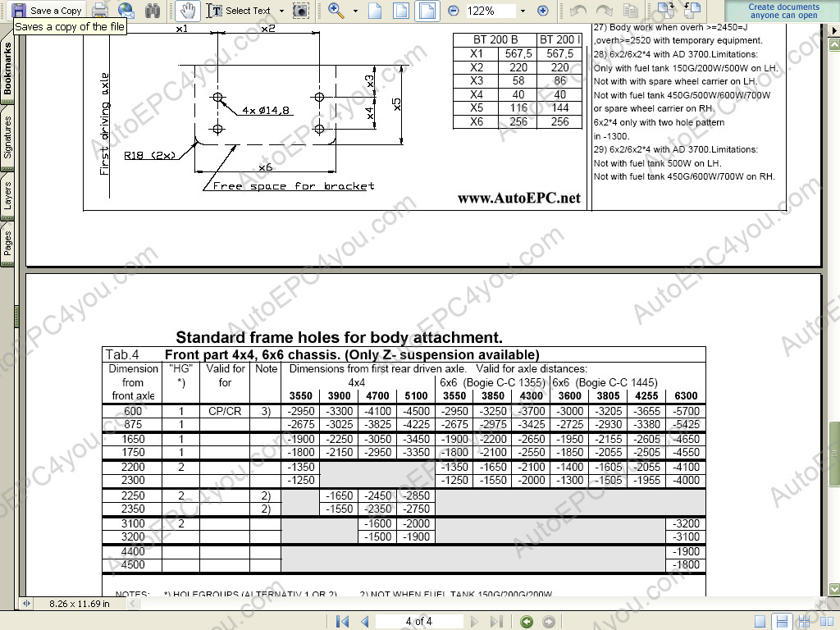The height and width of the screenshot is (630, 840).
Task: Go to the previous page arrow
Action: pos(364,622)
